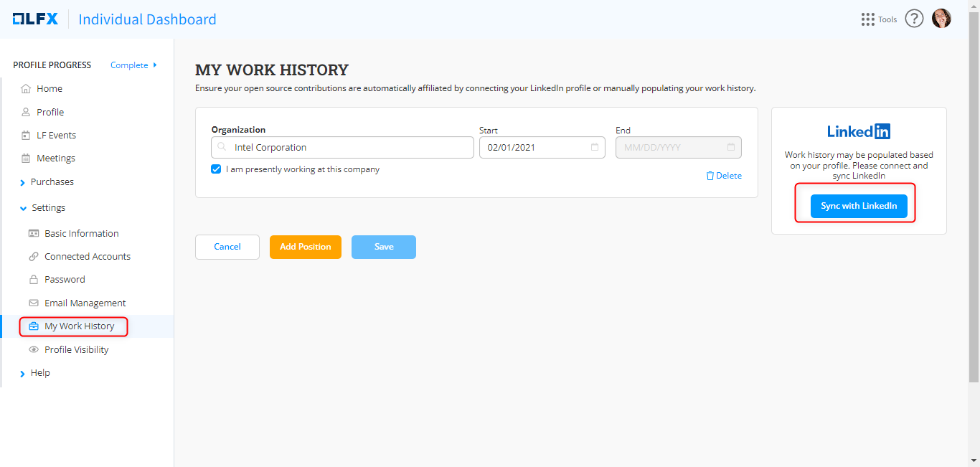Click the Password lock icon

33,280
